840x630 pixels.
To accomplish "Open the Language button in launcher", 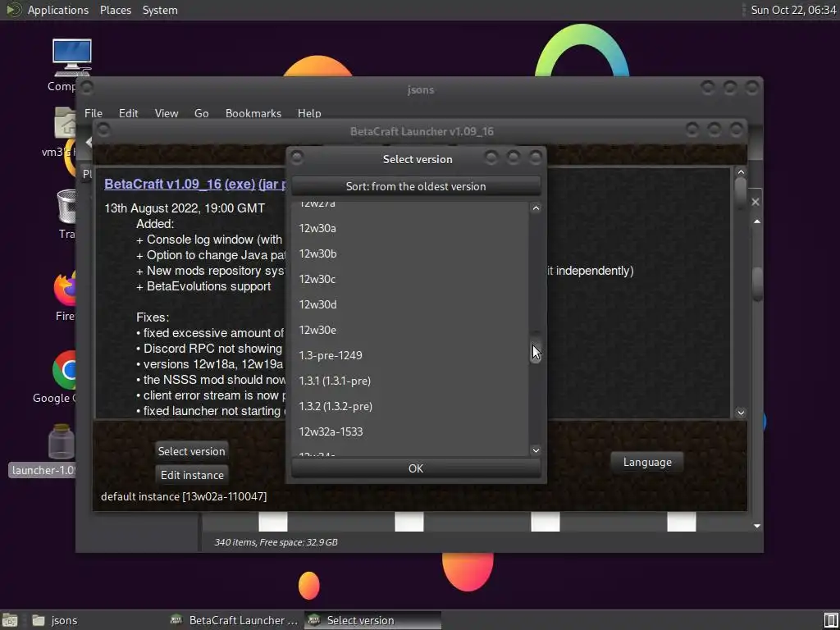I will pyautogui.click(x=647, y=462).
